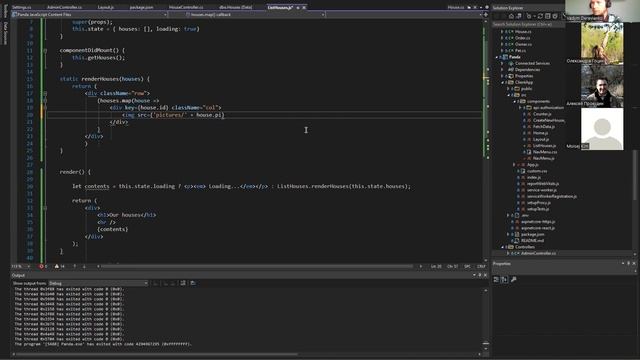Image resolution: width=640 pixels, height=360 pixels.
Task: Click the Sync/Refresh icon in Solution Explorer toolbar
Action: coord(540,16)
